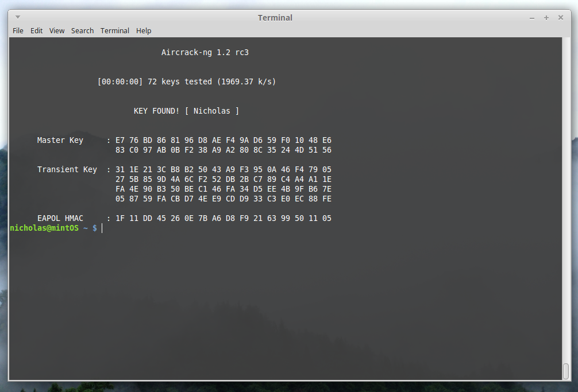Click the Transient Key line starting '27 5B 85'
This screenshot has height=392, width=578.
click(224, 179)
